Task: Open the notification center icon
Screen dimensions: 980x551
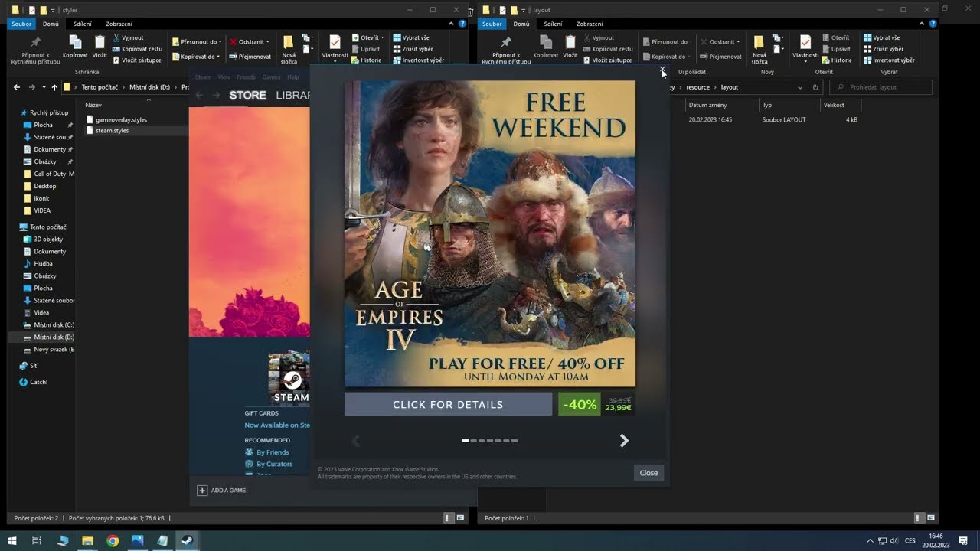Action: tap(963, 541)
